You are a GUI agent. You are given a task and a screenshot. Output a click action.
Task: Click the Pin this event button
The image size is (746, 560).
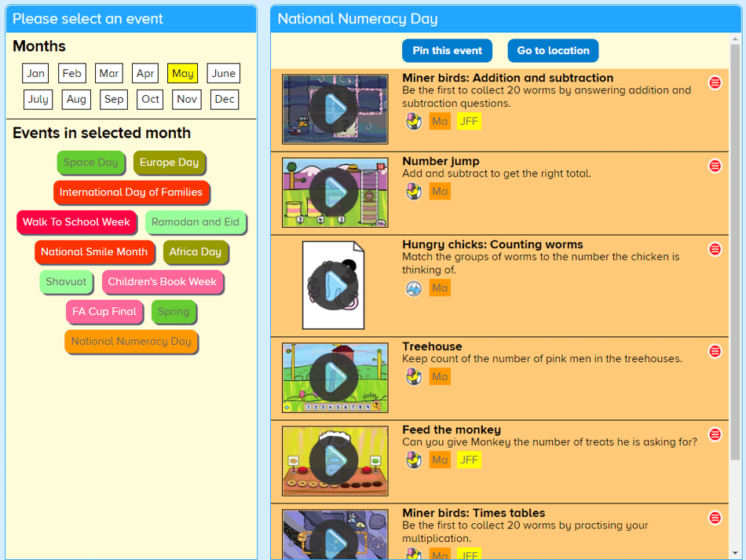(x=448, y=51)
